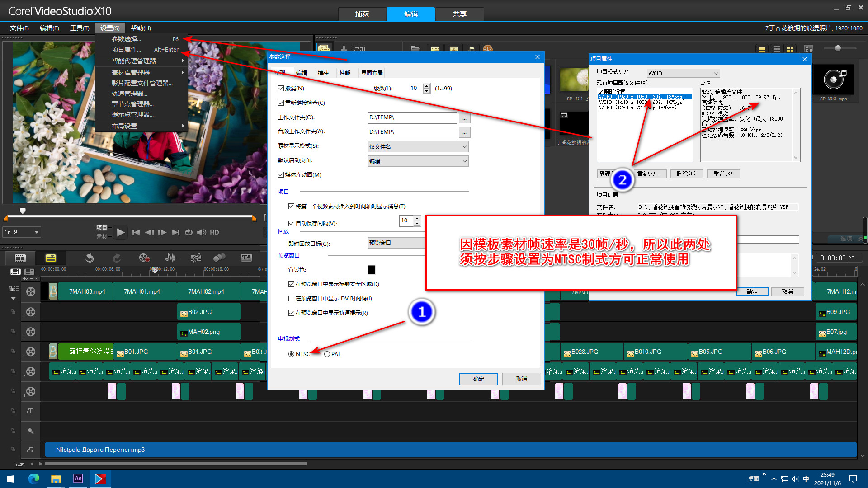Switch library to list view
This screenshot has height=488, width=868.
tap(777, 49)
